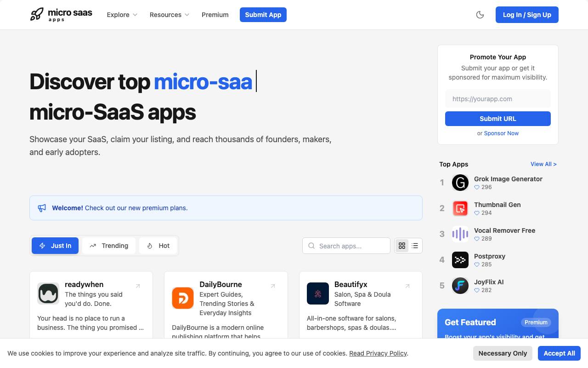
Task: Click the Thumbnail Gen name
Action: pyautogui.click(x=498, y=205)
